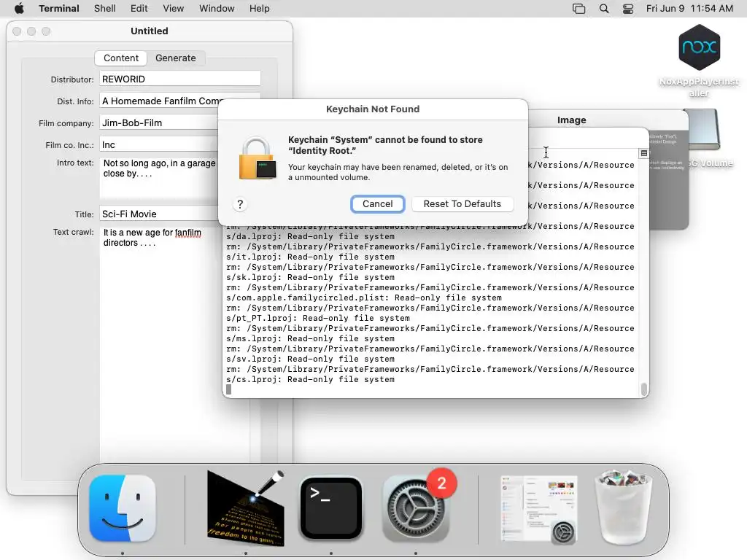Click the Image window title

point(572,120)
